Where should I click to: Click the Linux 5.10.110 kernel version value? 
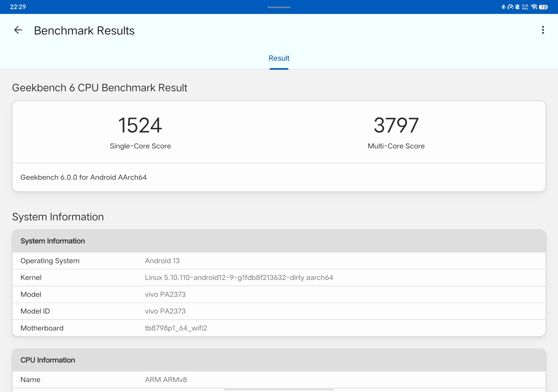click(x=239, y=278)
